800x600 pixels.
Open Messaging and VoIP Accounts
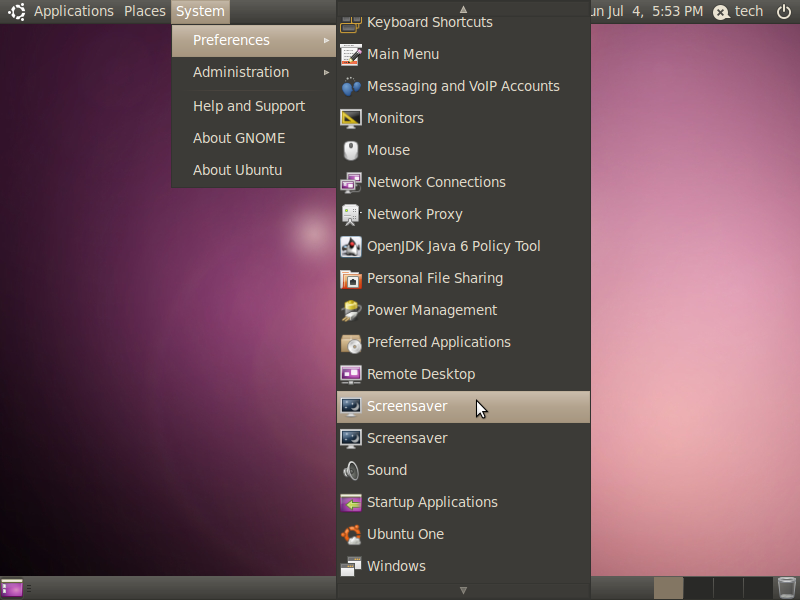coord(463,86)
